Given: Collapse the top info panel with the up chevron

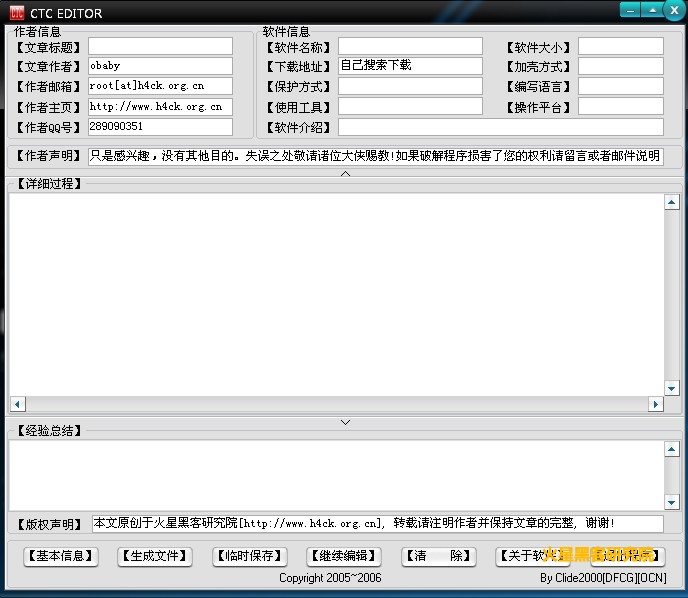Looking at the screenshot, I should tap(345, 174).
